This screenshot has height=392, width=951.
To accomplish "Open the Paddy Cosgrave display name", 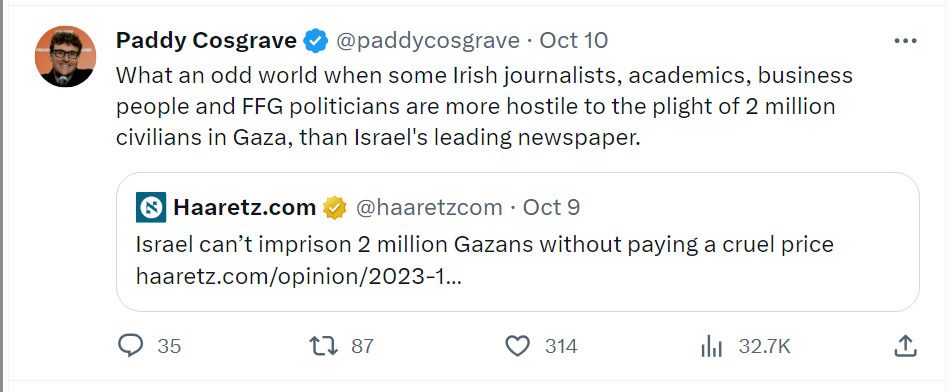I will tap(206, 41).
